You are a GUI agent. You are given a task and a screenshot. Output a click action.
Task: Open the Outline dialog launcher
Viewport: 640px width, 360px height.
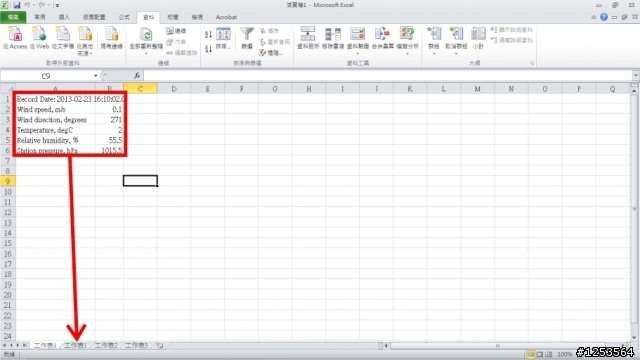pos(532,63)
